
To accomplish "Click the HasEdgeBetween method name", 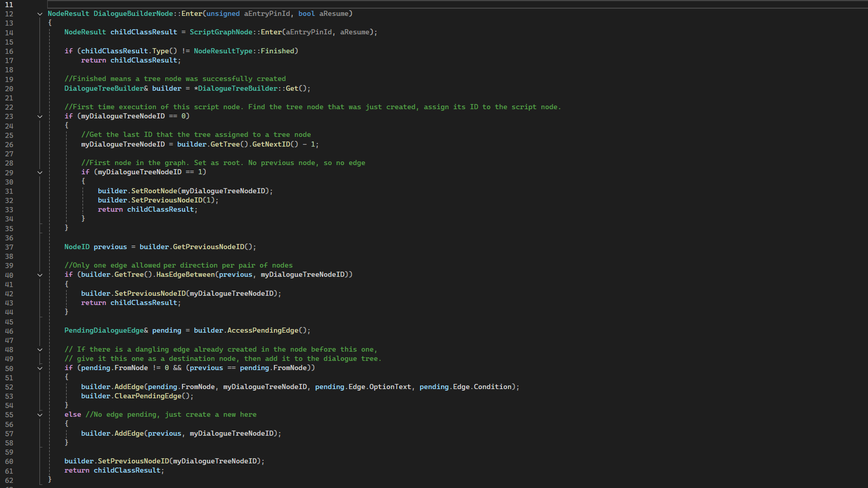I will [185, 275].
